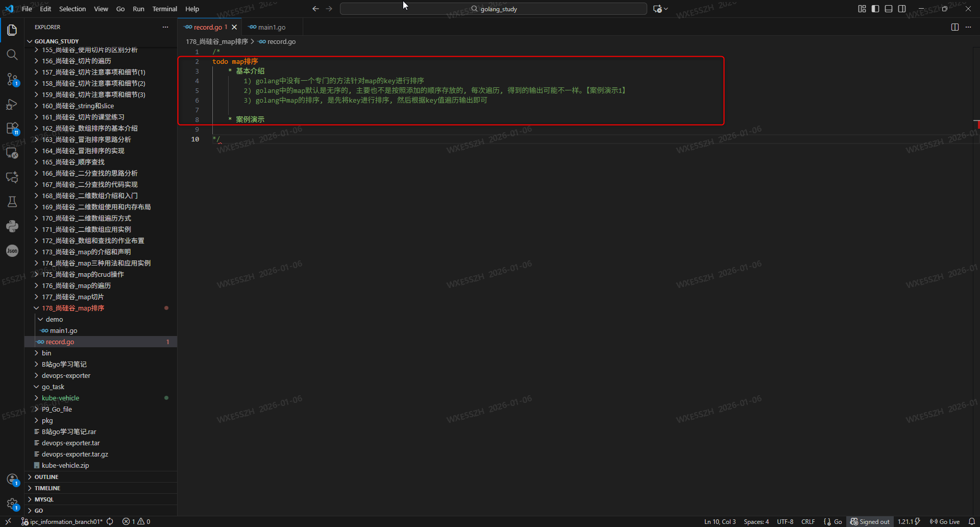The height and width of the screenshot is (527, 980).
Task: Open the File menu
Action: pyautogui.click(x=27, y=9)
